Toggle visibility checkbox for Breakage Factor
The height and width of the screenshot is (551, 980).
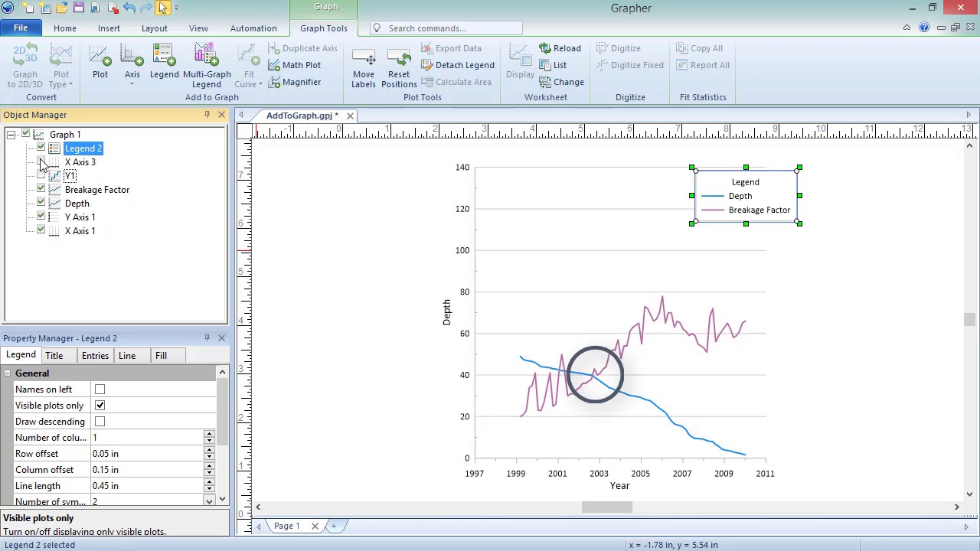(41, 190)
